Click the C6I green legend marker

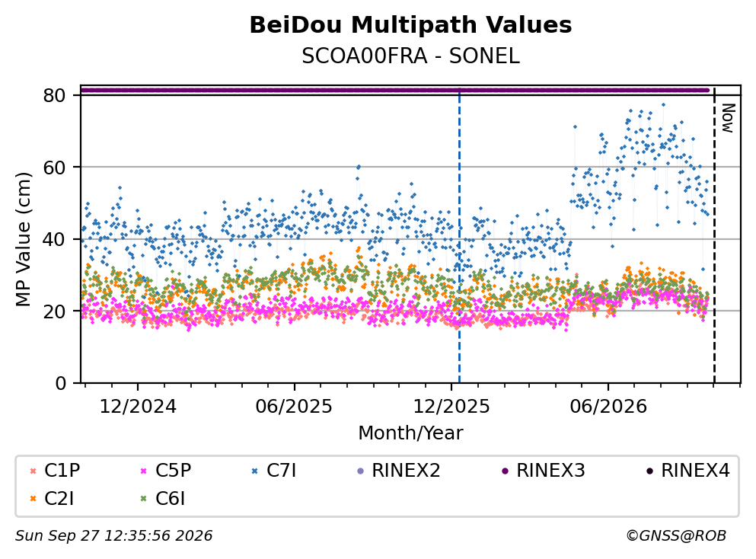pyautogui.click(x=143, y=499)
